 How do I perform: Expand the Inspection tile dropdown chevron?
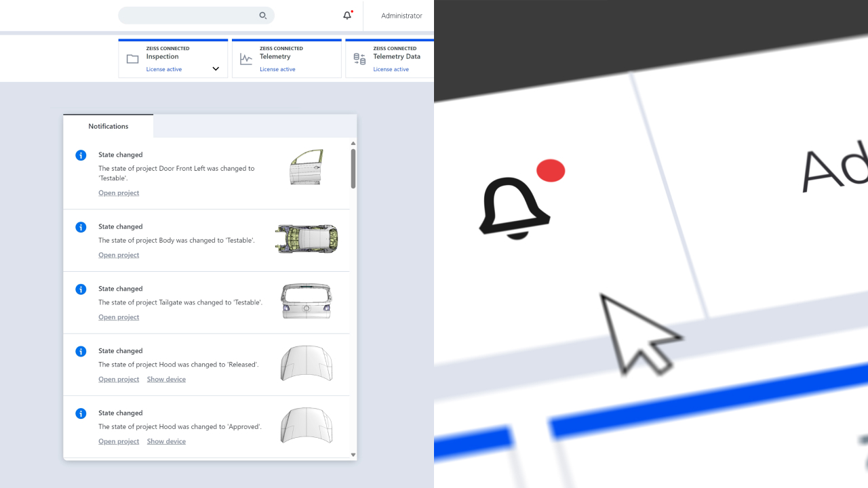[216, 69]
